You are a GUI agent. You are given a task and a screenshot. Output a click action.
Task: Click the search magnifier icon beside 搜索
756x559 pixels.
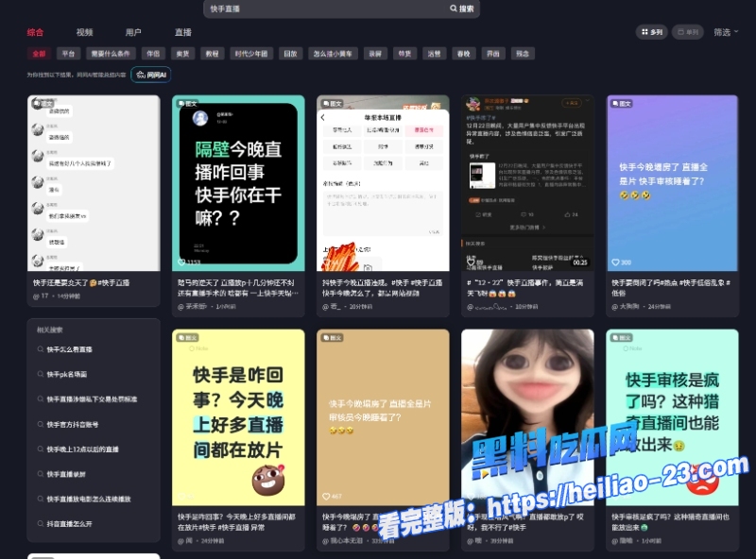tap(454, 8)
